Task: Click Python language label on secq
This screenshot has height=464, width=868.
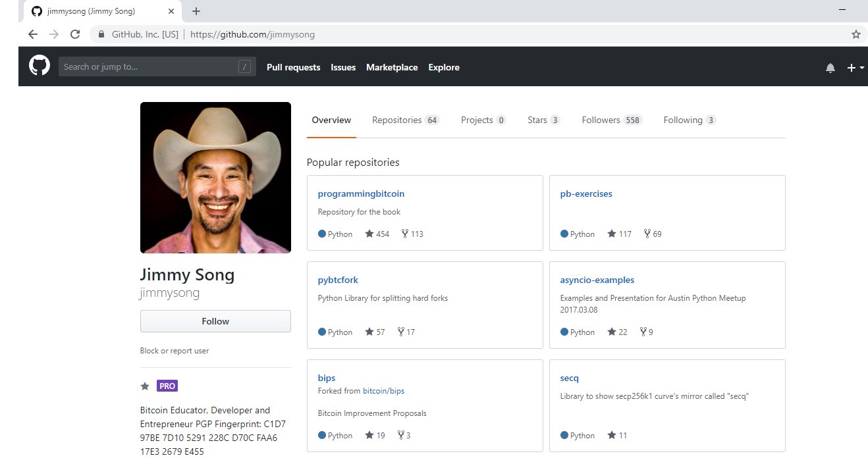Action: [582, 435]
